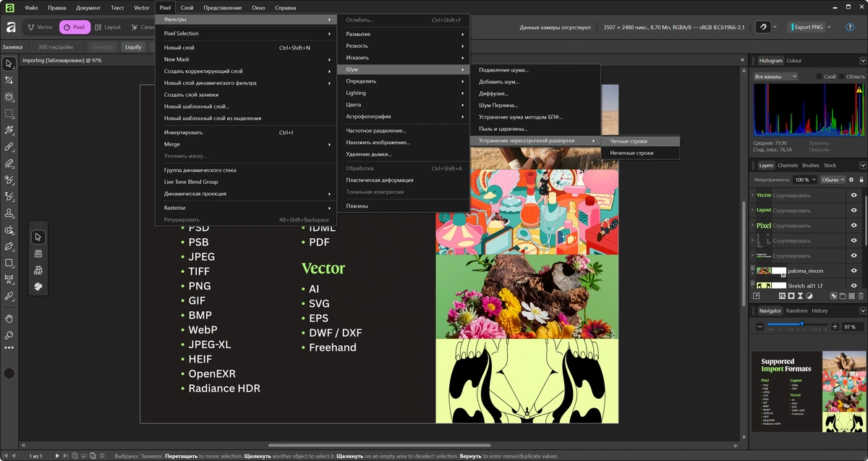Enable the Слой checkbox in Histogram
Image resolution: width=868 pixels, height=461 pixels.
click(x=820, y=76)
